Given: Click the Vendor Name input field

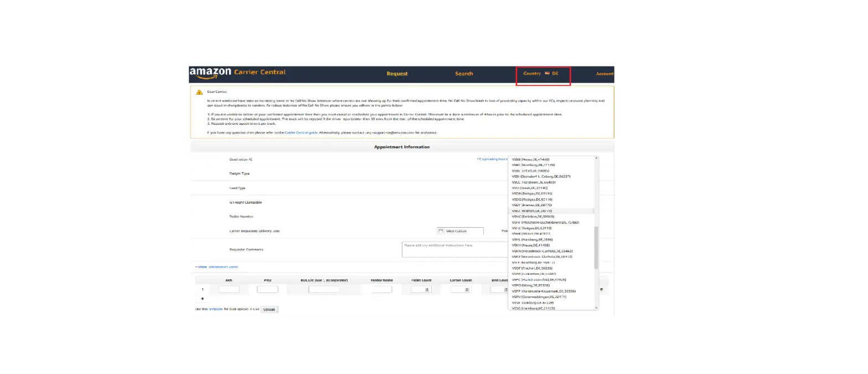Looking at the screenshot, I should tap(381, 289).
